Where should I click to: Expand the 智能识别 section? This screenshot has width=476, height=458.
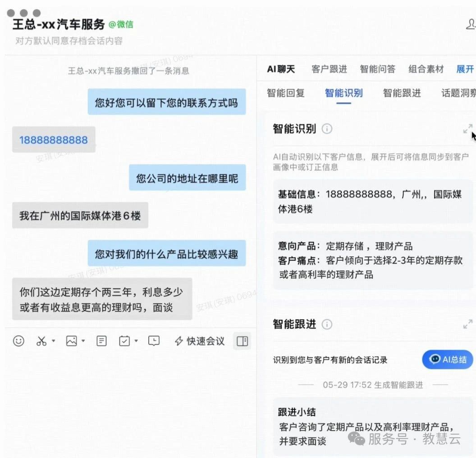[x=467, y=129]
